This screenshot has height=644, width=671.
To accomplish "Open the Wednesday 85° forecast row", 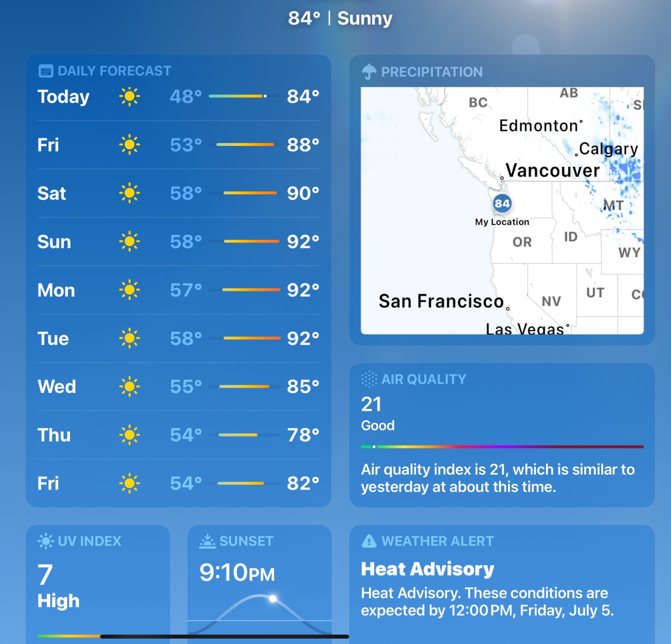I will click(x=179, y=386).
